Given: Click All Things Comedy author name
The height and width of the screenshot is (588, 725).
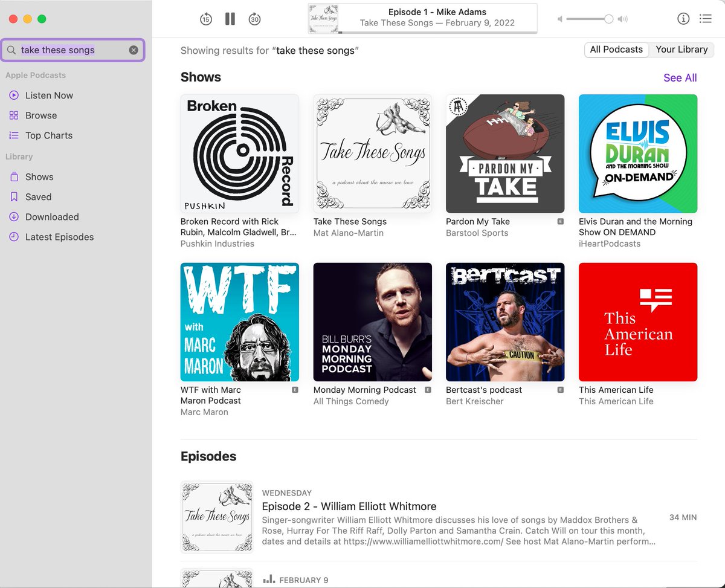Looking at the screenshot, I should point(351,401).
